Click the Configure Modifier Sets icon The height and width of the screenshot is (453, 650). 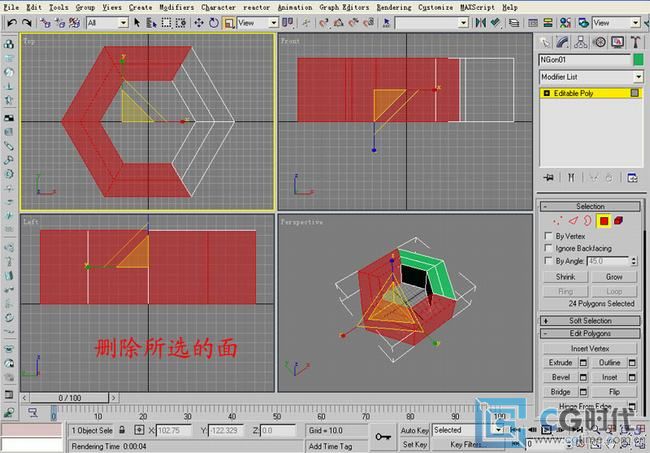[633, 178]
